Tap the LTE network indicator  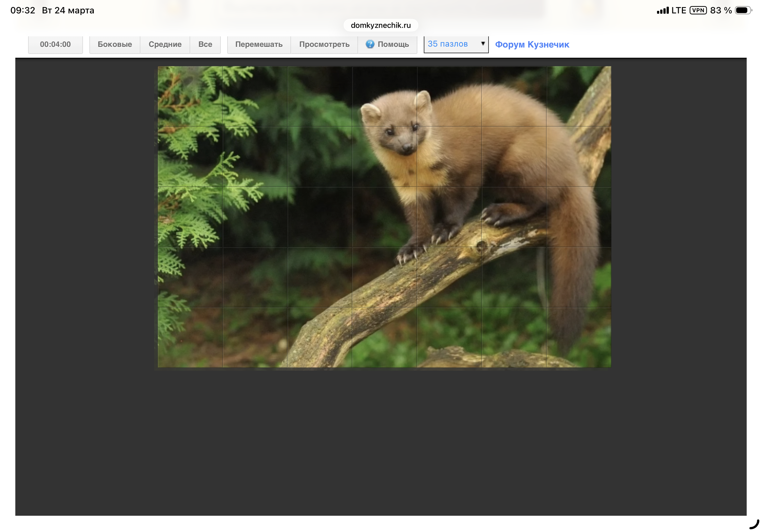pos(678,10)
